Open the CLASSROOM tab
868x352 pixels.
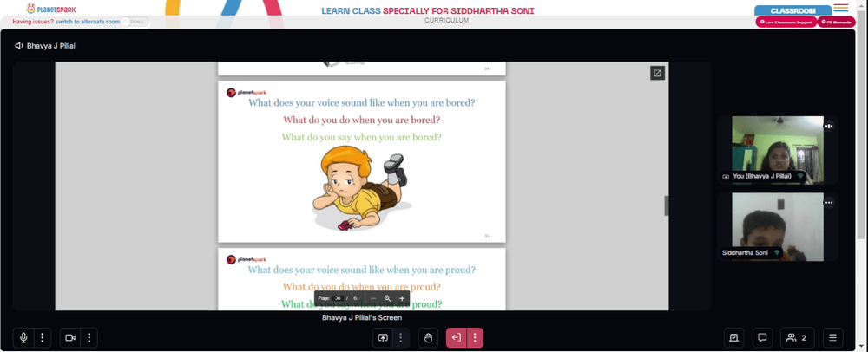coord(792,10)
